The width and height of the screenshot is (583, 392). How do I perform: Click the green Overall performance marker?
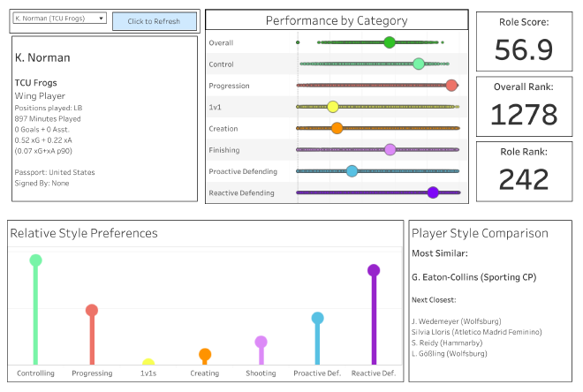pos(390,42)
